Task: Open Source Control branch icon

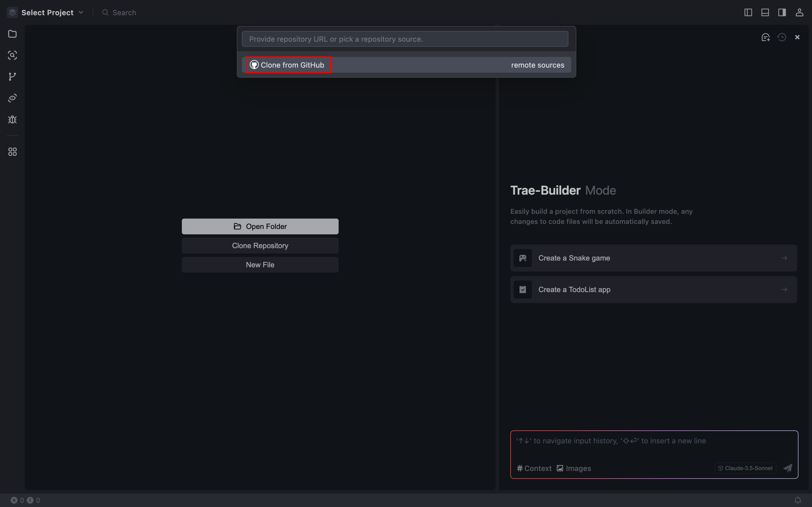Action: pyautogui.click(x=12, y=77)
